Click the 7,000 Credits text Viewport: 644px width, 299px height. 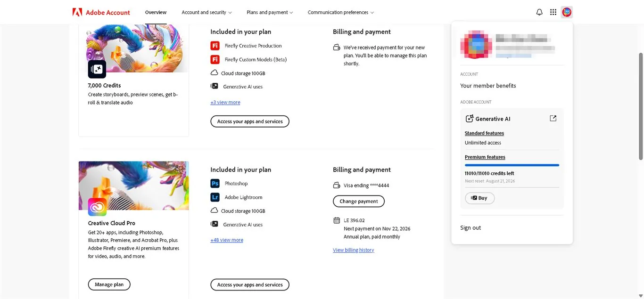tap(104, 86)
